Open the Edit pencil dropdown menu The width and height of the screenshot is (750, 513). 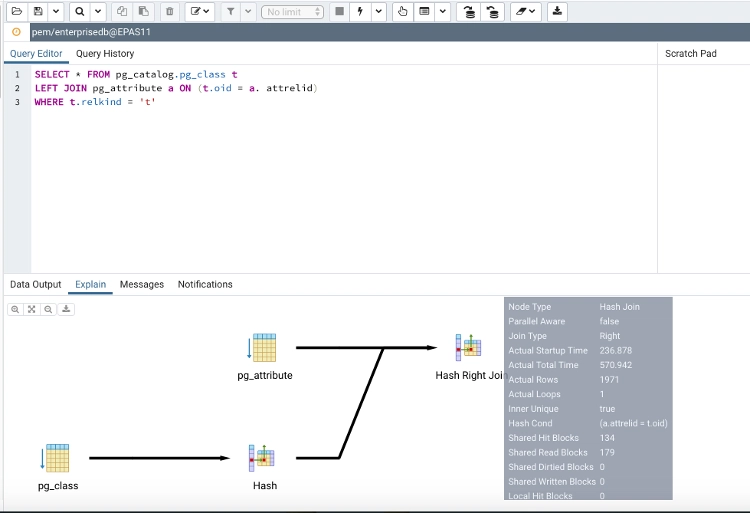[x=199, y=11]
